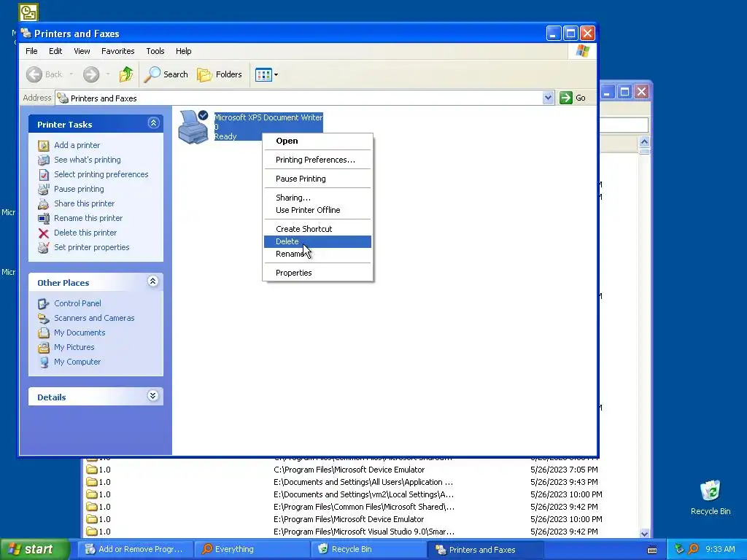Screen dimensions: 747x560
Task: Click the My Pictures icon in Other Places
Action: tap(43, 347)
